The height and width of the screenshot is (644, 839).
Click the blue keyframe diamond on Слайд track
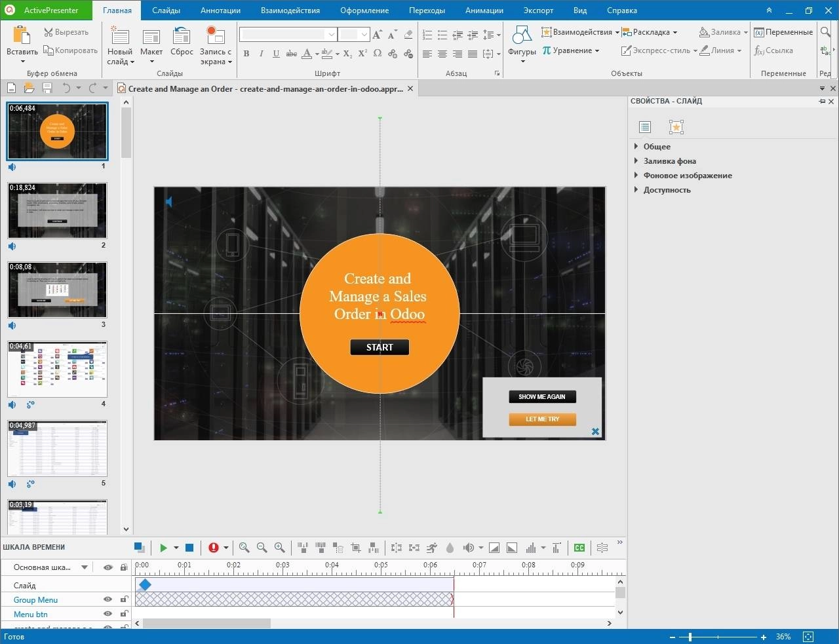click(x=145, y=584)
